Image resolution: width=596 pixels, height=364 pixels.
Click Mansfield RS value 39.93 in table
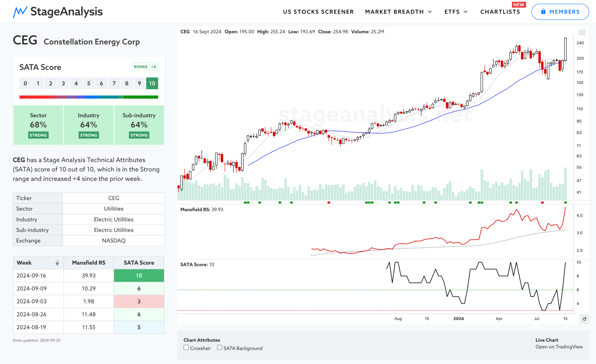(89, 276)
